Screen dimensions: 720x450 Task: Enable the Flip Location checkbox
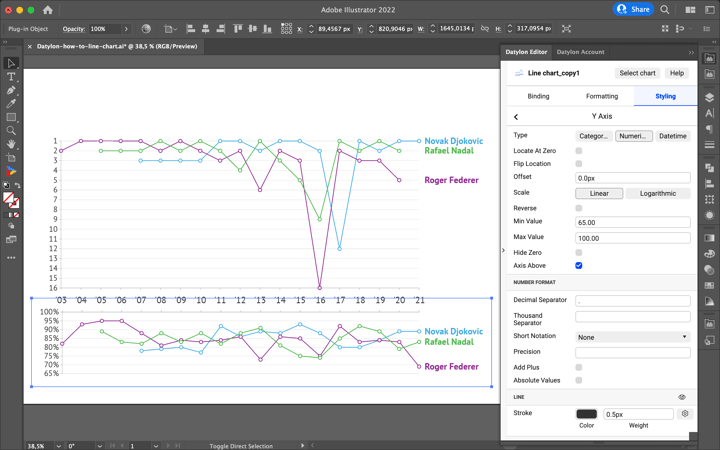pyautogui.click(x=579, y=163)
